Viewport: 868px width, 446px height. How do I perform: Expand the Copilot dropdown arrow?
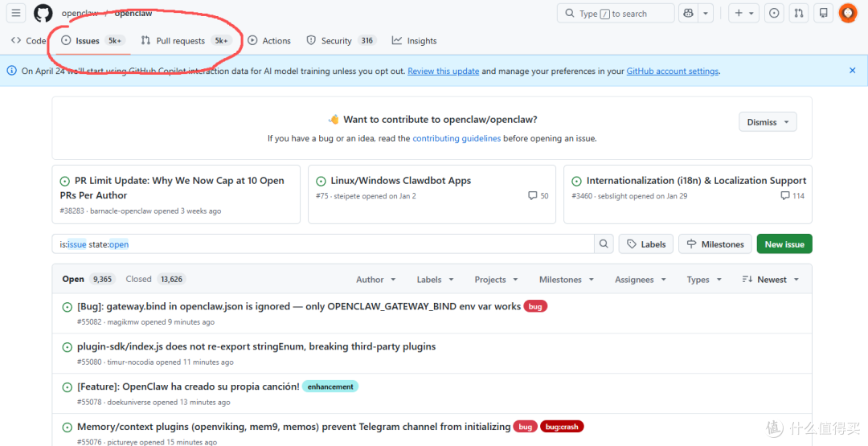point(706,14)
